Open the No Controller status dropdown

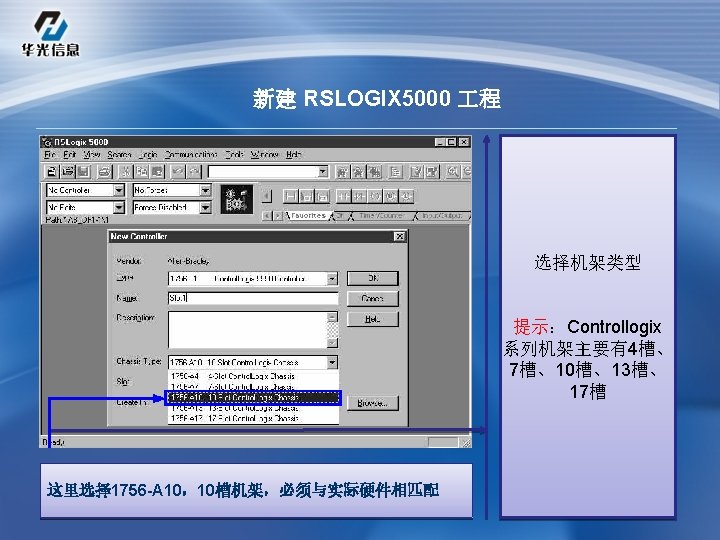tap(119, 190)
